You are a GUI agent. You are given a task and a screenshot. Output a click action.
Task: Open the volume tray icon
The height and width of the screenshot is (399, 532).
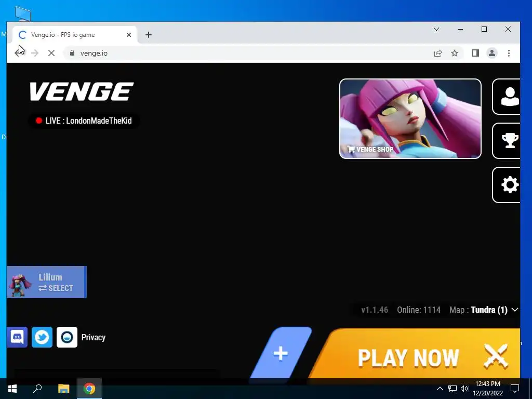[x=464, y=389]
